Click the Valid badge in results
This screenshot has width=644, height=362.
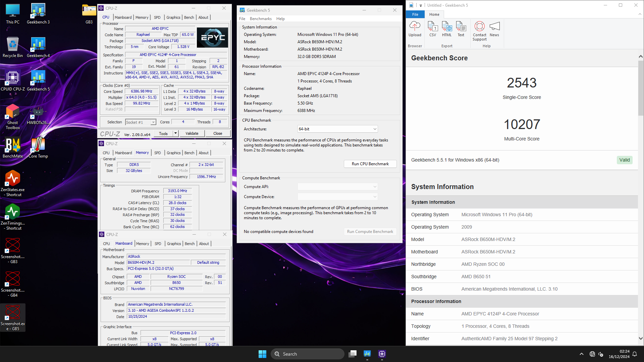(625, 160)
